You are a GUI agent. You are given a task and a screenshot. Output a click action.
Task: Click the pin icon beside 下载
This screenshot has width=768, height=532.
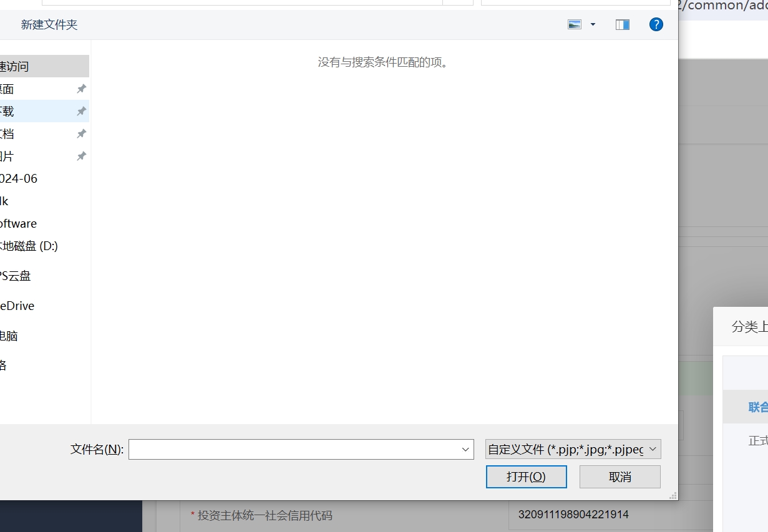point(81,112)
